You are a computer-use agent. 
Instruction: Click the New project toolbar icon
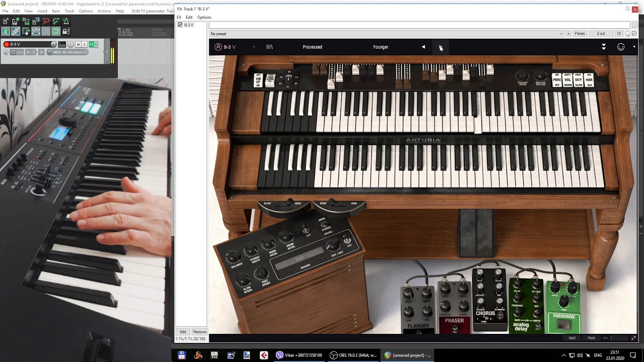pos(5,22)
